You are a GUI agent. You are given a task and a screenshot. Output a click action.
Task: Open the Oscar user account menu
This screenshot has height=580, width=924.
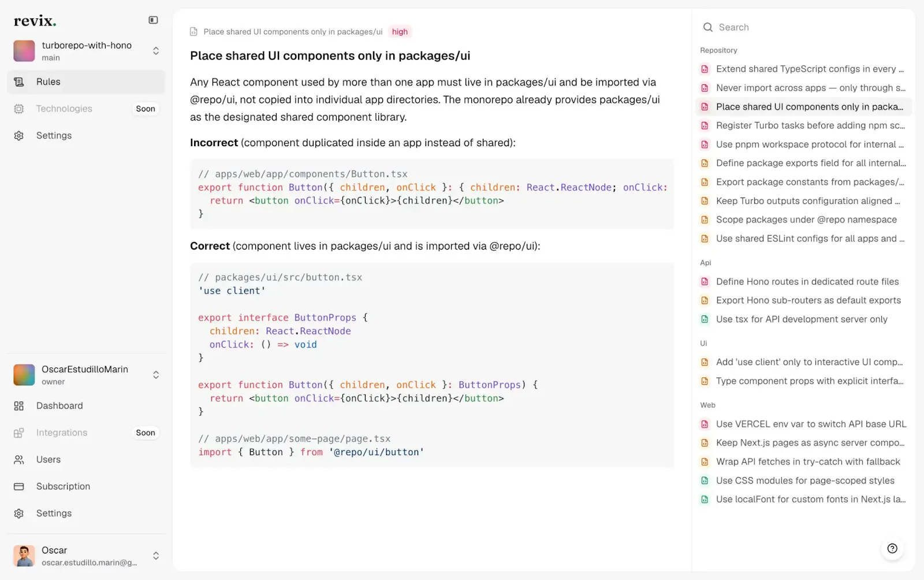click(87, 556)
